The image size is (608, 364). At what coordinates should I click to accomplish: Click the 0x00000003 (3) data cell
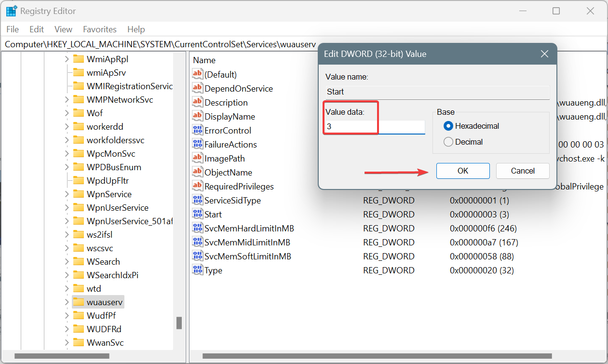[x=480, y=214]
